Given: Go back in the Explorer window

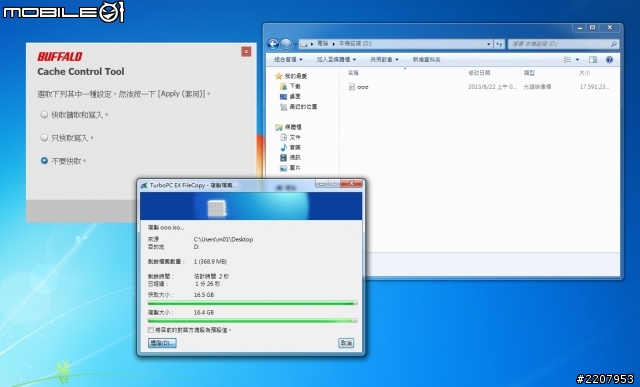Looking at the screenshot, I should (273, 44).
